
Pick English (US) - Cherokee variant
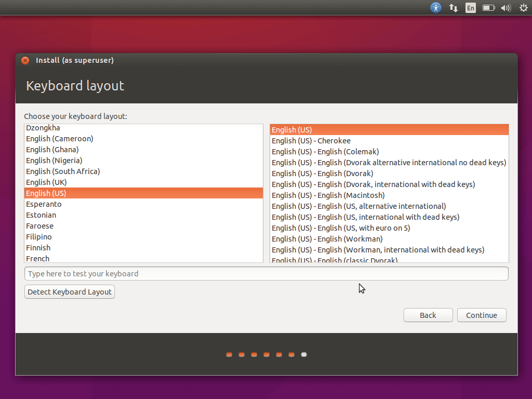pos(311,141)
